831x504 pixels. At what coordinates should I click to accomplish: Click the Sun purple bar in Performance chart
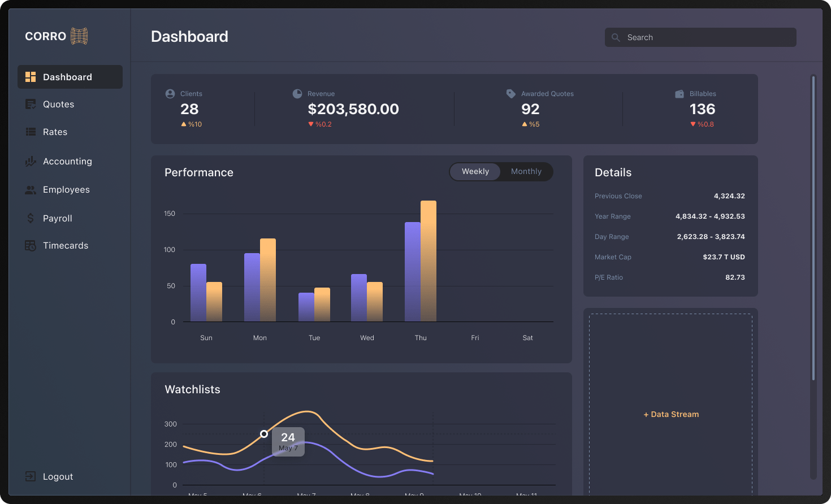pyautogui.click(x=198, y=293)
